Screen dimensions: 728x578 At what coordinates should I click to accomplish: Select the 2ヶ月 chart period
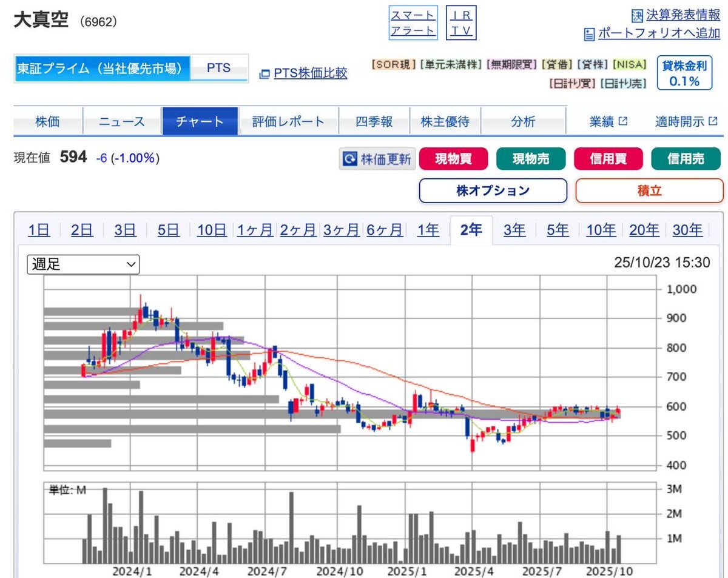tap(298, 230)
